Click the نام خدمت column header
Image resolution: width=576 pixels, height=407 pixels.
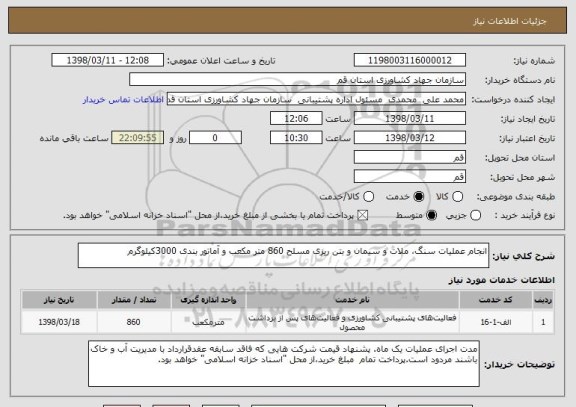point(352,300)
